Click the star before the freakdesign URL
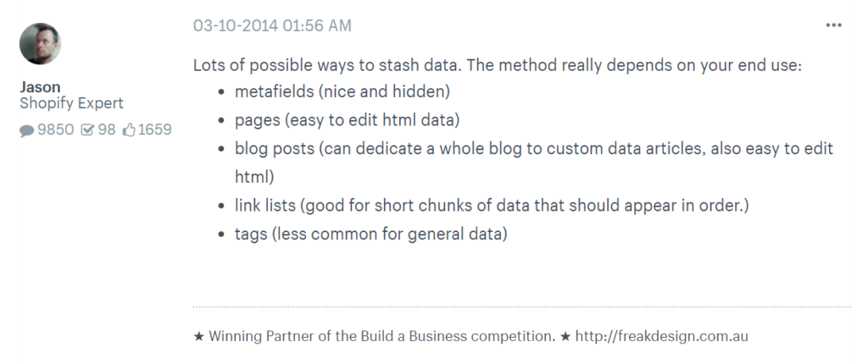The height and width of the screenshot is (364, 868). coord(565,336)
